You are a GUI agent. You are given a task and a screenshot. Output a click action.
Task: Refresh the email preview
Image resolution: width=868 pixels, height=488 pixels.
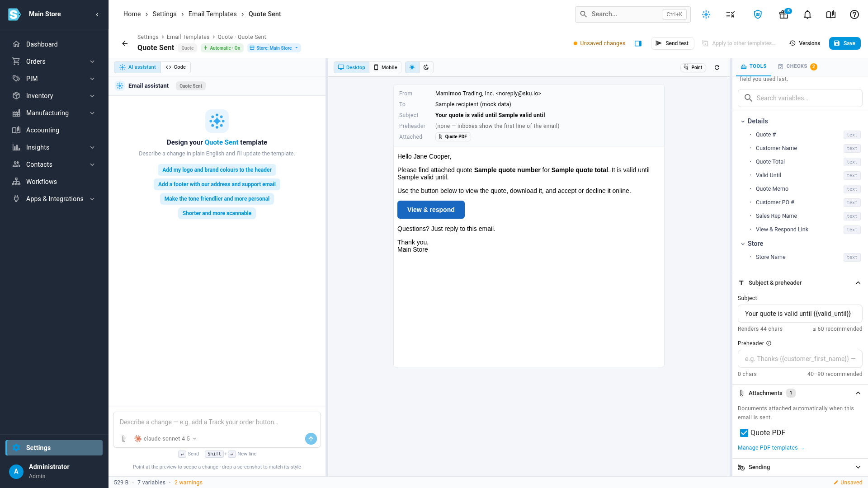[x=717, y=67]
